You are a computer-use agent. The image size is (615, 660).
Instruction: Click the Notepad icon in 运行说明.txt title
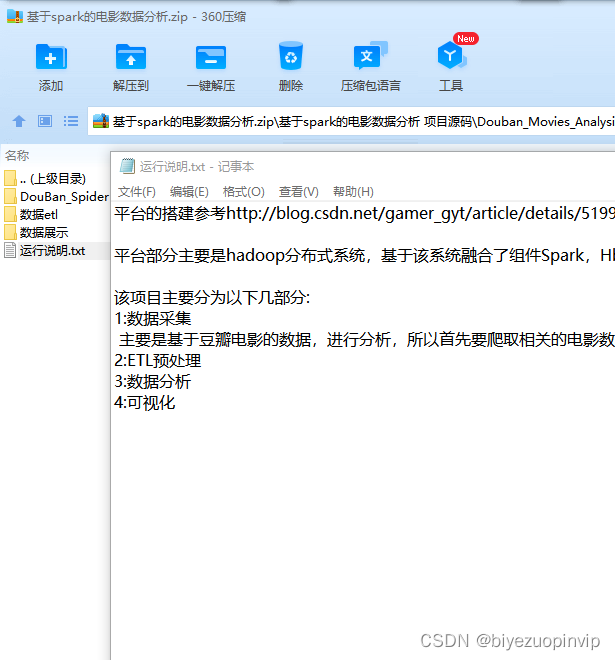(128, 166)
